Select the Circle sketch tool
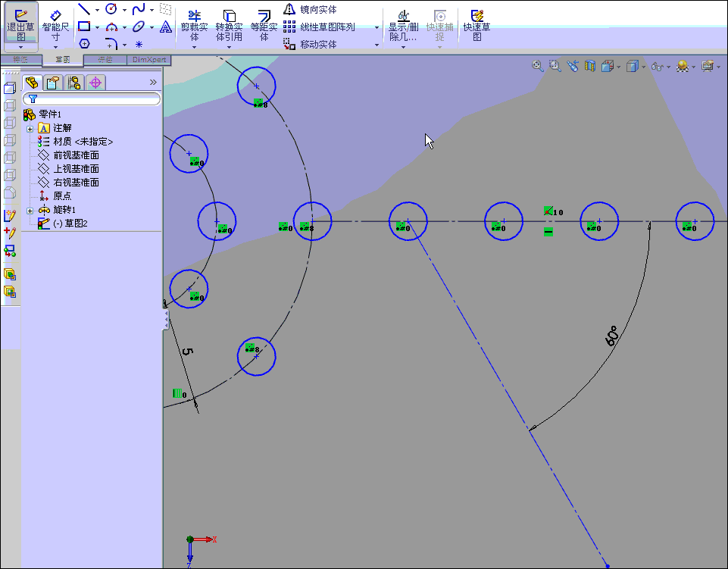 coord(111,8)
